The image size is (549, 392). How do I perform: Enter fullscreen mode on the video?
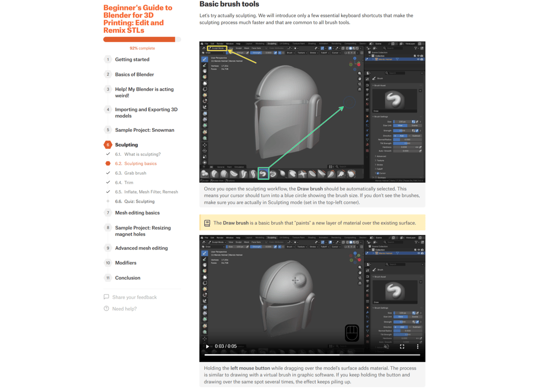coord(402,346)
